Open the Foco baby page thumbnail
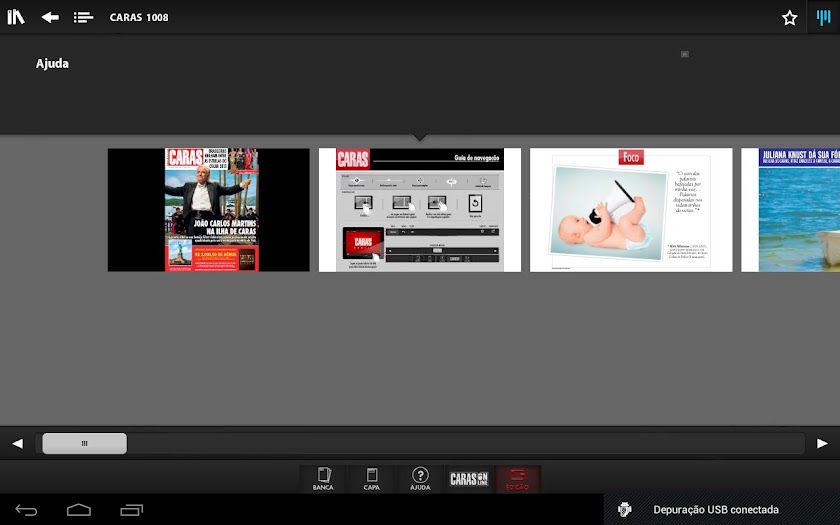 pos(631,210)
